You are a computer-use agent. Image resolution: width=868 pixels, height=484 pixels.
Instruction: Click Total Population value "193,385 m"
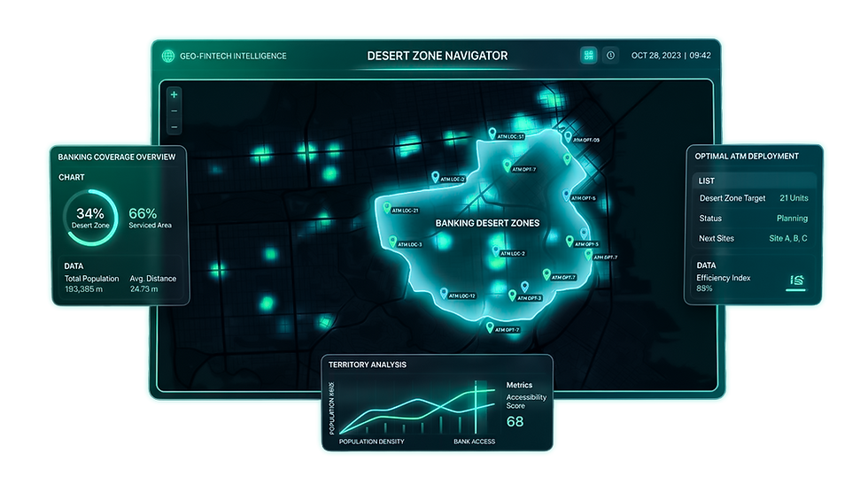click(x=83, y=288)
